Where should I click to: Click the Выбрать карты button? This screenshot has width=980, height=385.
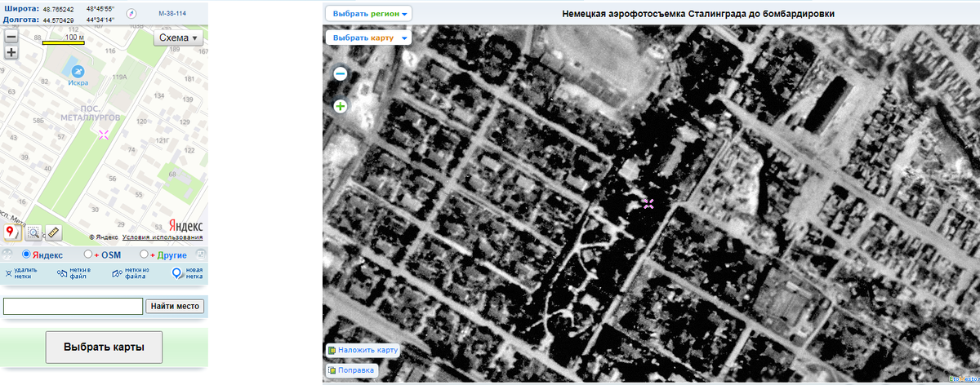coord(105,347)
